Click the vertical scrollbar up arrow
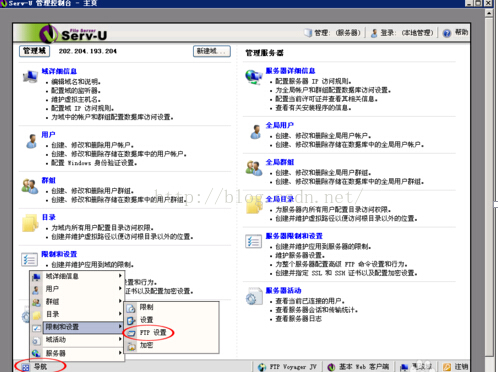This screenshot has height=372, width=498. tap(489, 13)
